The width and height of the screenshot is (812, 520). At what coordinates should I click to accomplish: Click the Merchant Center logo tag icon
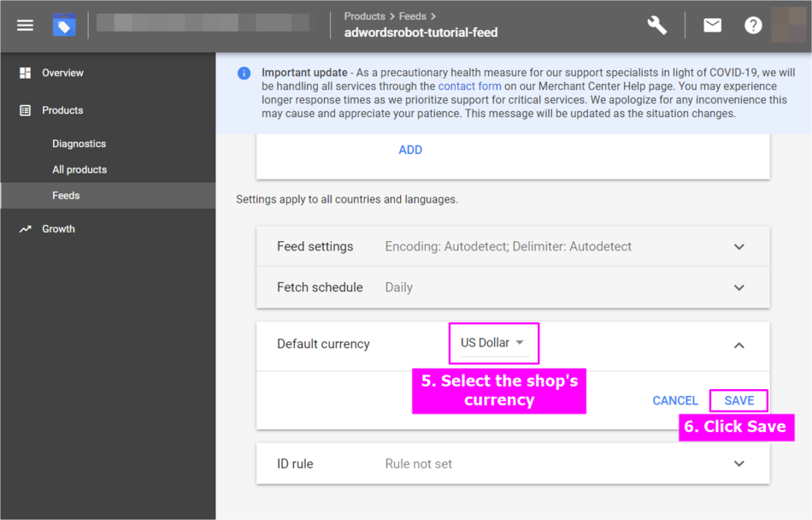(x=64, y=26)
